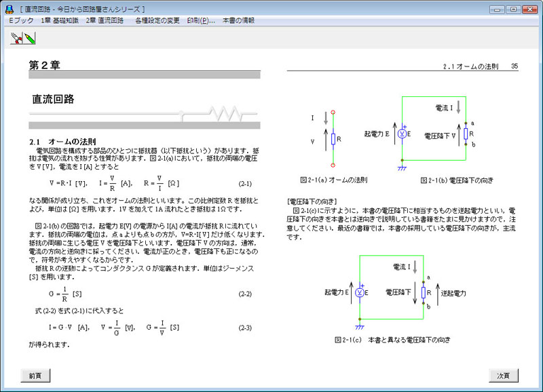Click the formula I = G·V [A]
This screenshot has width=543, height=392.
point(69,328)
